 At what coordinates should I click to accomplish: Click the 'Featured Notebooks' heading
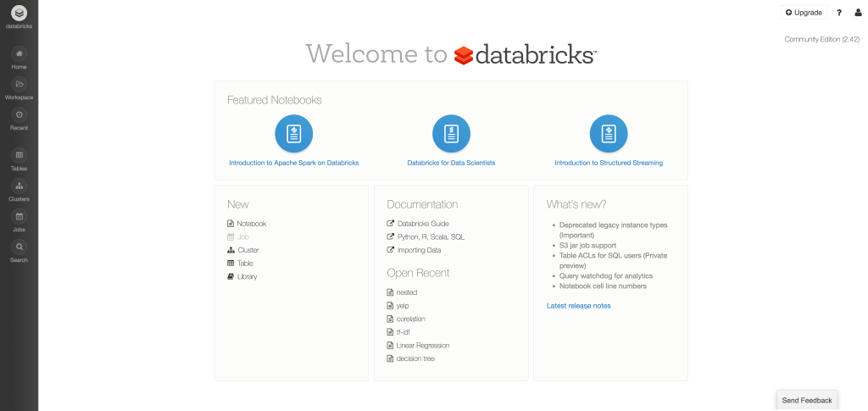[x=275, y=100]
